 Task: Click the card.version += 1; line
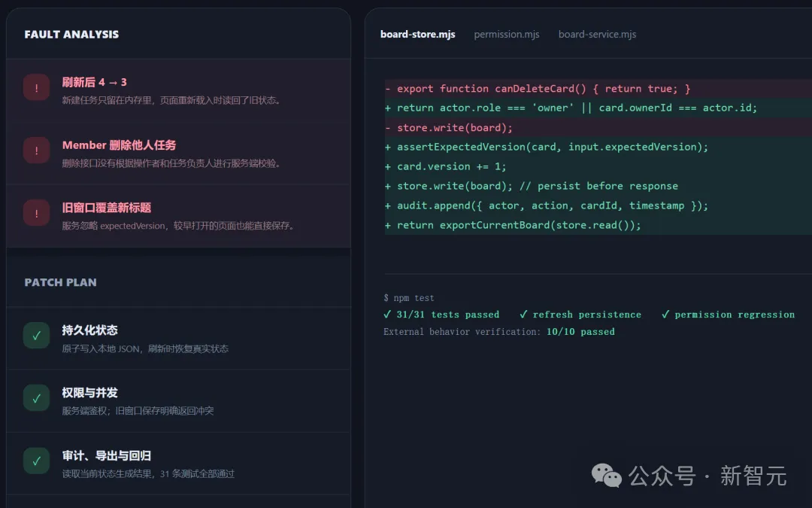(598, 166)
